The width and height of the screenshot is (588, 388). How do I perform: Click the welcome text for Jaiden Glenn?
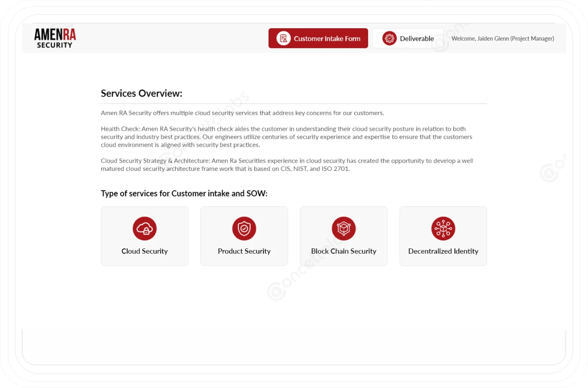503,38
